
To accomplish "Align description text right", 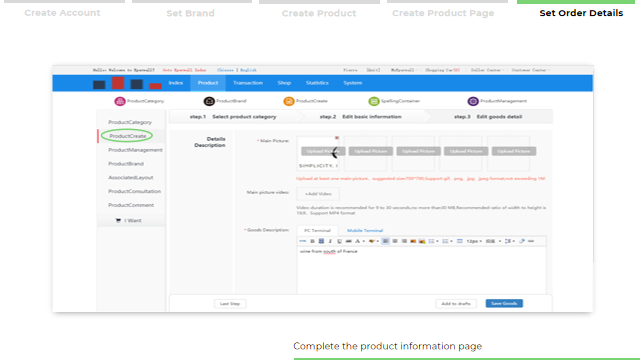I will [x=404, y=241].
